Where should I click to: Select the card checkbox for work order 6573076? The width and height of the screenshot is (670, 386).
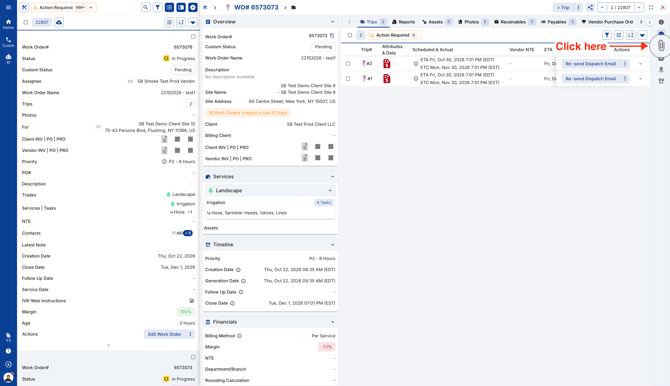(193, 37)
